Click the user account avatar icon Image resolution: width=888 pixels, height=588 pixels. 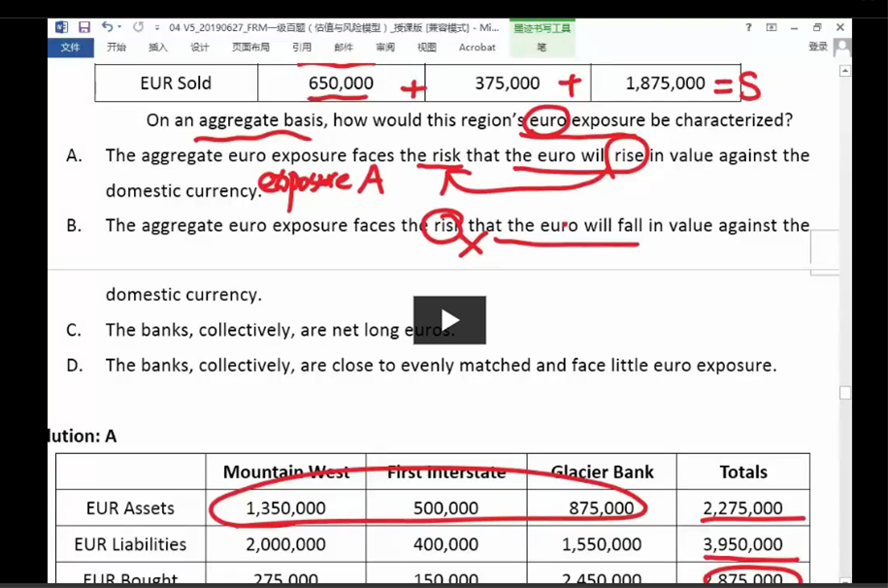842,48
